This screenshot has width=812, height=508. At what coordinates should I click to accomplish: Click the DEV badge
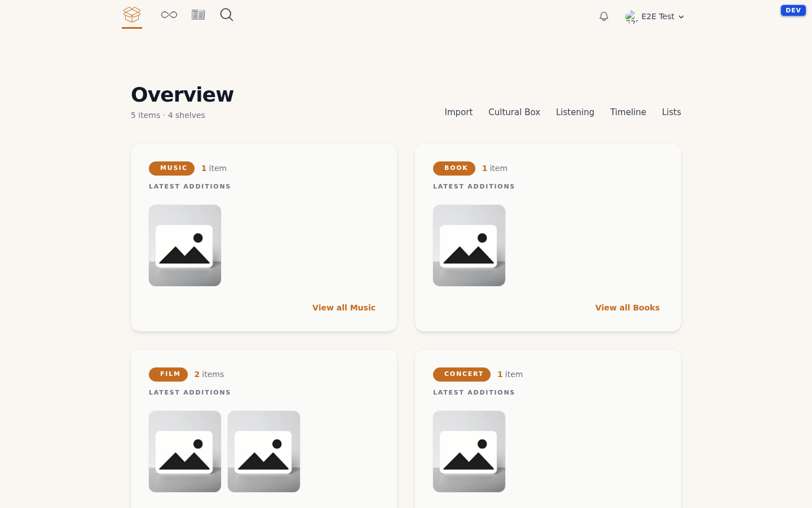point(793,10)
